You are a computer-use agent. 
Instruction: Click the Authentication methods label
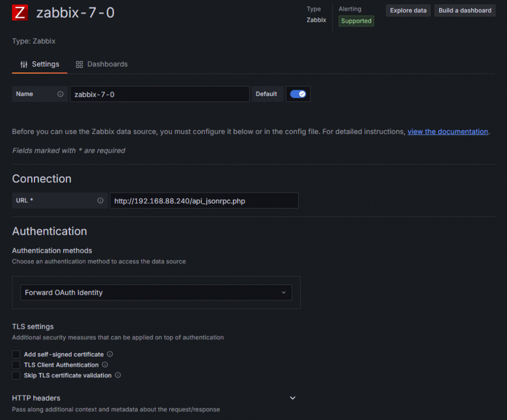tap(52, 251)
